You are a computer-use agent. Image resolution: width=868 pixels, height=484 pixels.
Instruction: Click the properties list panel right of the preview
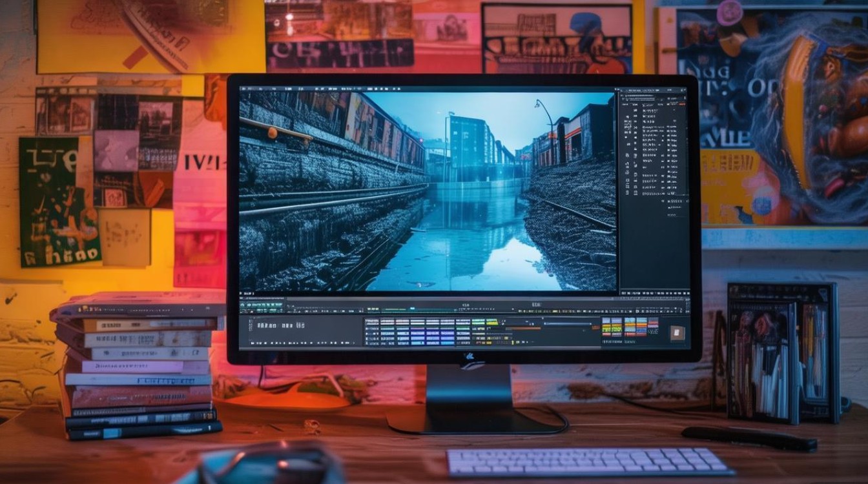pyautogui.click(x=654, y=192)
